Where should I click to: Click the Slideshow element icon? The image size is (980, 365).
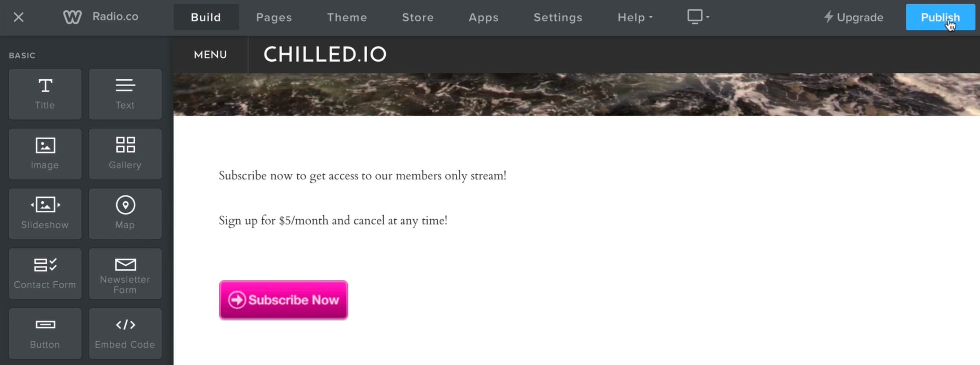click(x=45, y=213)
